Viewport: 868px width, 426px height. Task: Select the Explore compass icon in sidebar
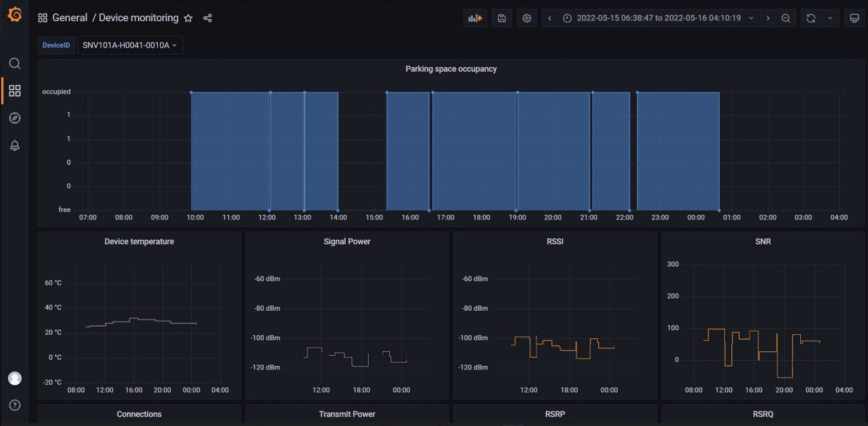[15, 118]
